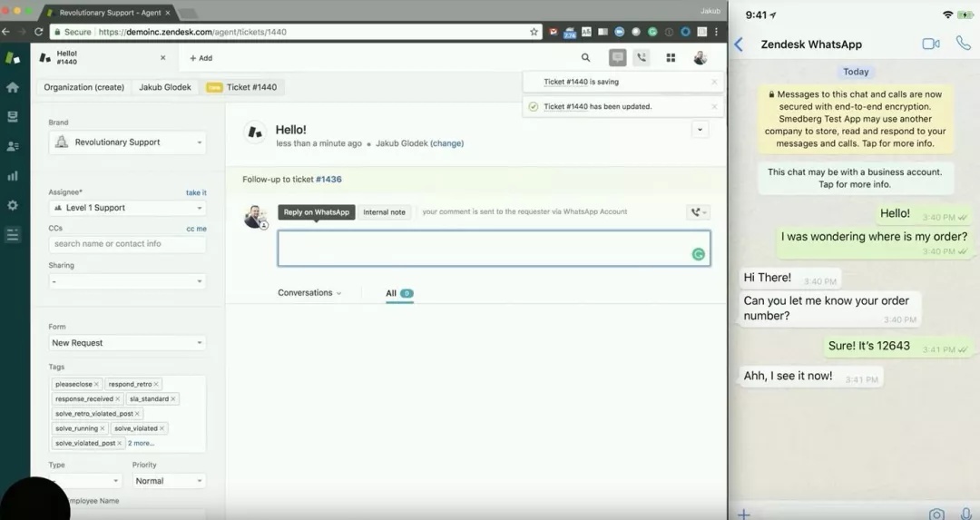Start a WhatsApp voice call

point(963,44)
